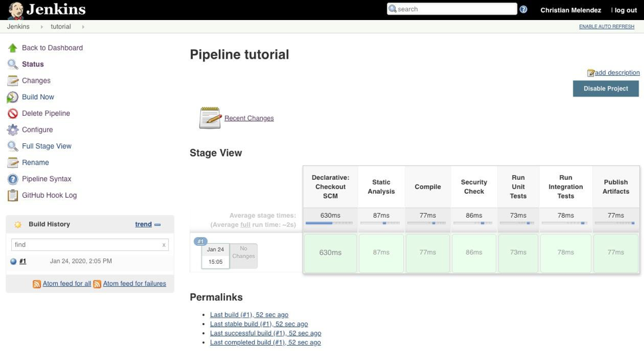Open Last successful build (#1) permalink
The height and width of the screenshot is (351, 644).
[x=265, y=333]
